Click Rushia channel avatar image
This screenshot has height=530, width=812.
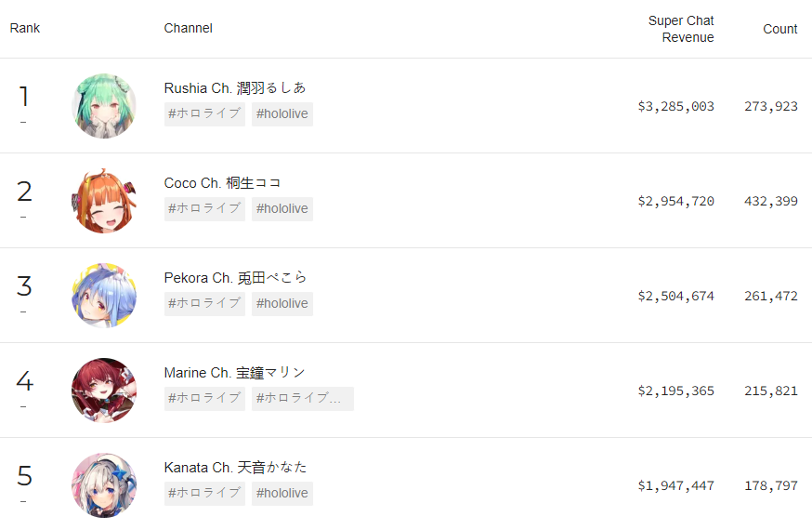tap(104, 106)
